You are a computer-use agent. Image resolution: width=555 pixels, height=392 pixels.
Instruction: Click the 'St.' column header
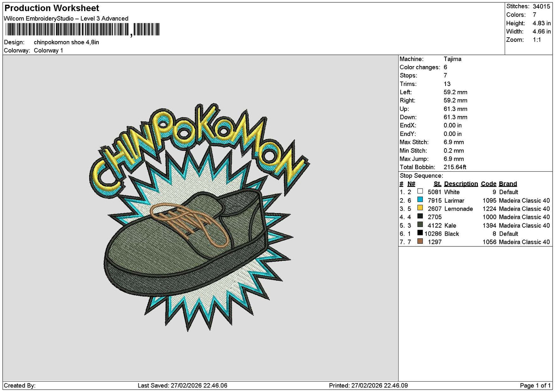click(437, 184)
